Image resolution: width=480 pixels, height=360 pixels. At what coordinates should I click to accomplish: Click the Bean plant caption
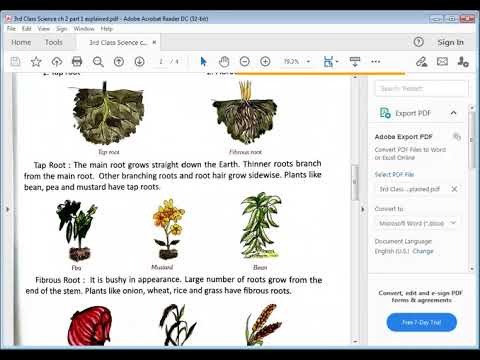click(260, 267)
